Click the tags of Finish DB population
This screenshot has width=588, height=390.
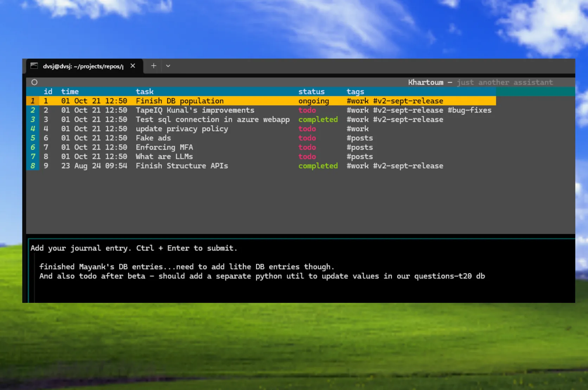395,101
